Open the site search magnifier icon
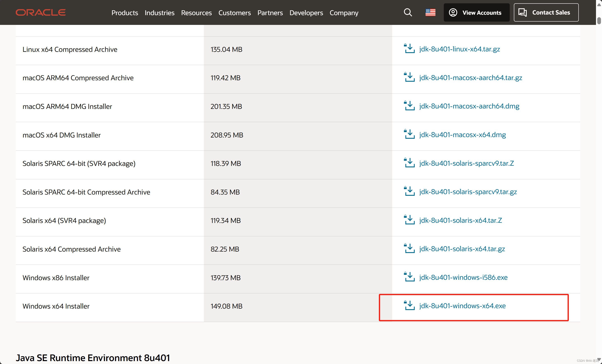Viewport: 602px width, 364px height. 408,12
